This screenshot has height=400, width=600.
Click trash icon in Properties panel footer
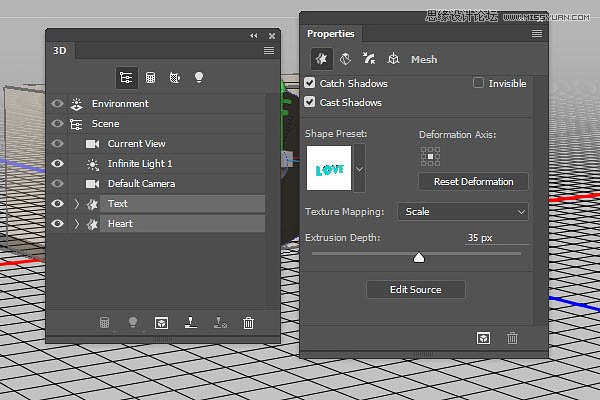coord(512,338)
